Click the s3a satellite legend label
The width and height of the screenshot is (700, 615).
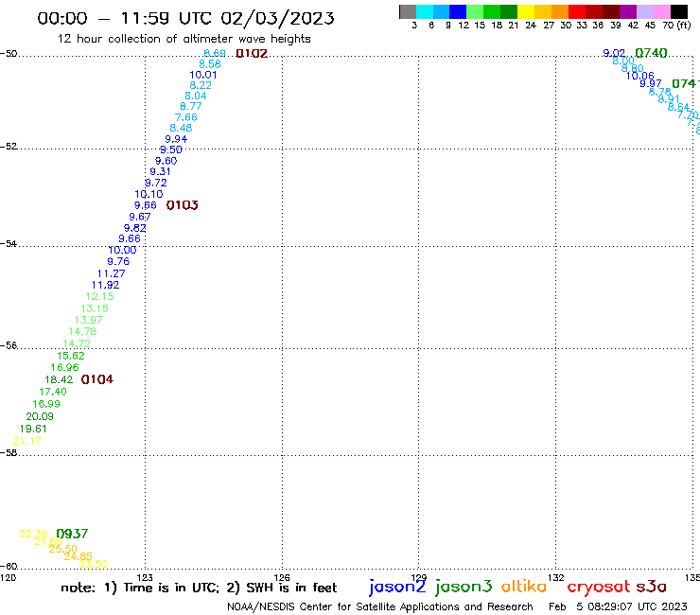click(651, 587)
